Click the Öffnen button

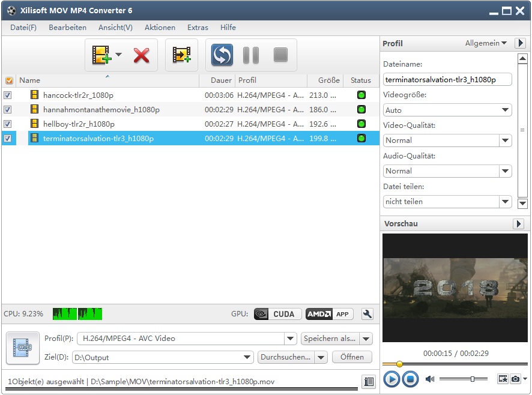point(352,357)
